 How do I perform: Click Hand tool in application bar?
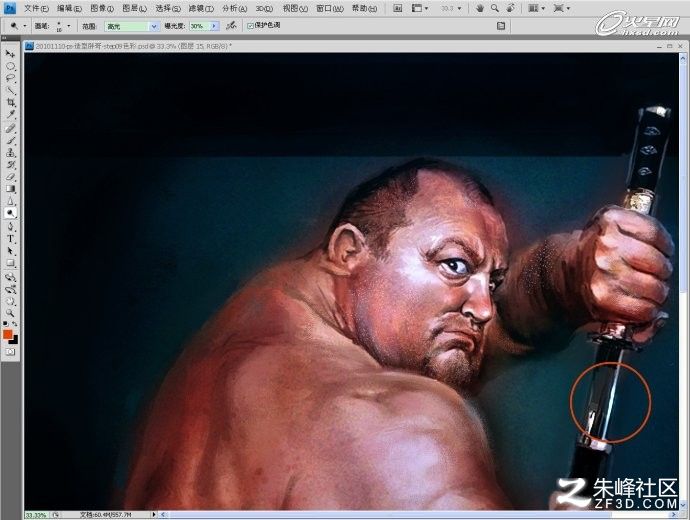coord(480,8)
